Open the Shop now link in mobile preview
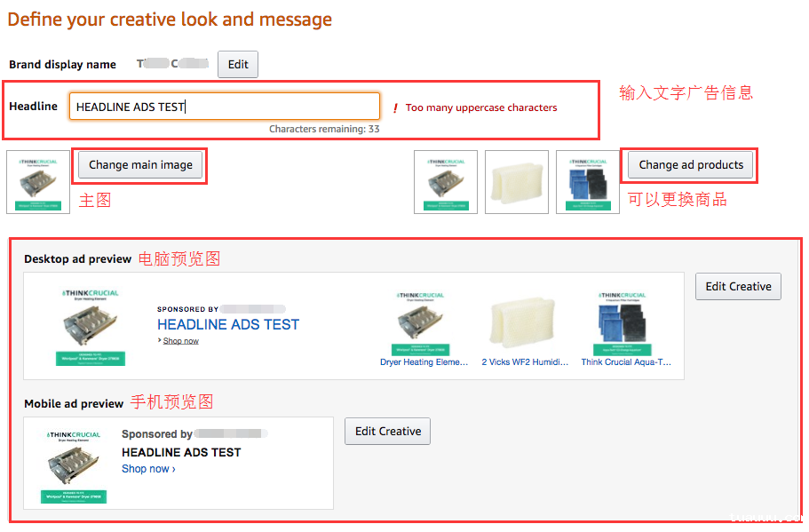 click(x=148, y=469)
